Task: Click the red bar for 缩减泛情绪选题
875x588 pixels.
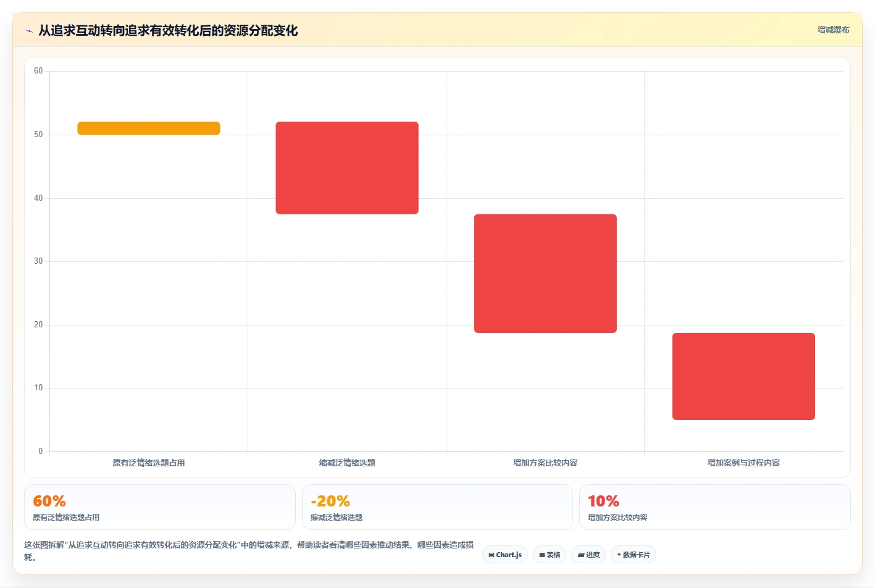Action: (x=347, y=168)
